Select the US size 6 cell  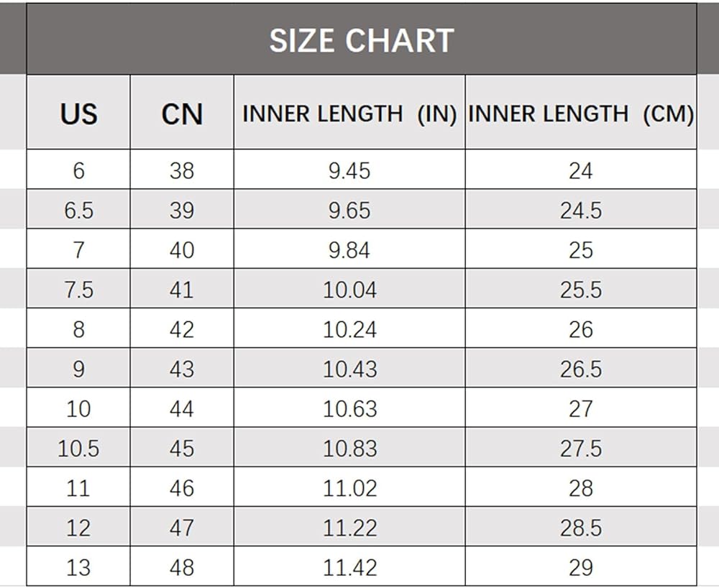pos(78,171)
